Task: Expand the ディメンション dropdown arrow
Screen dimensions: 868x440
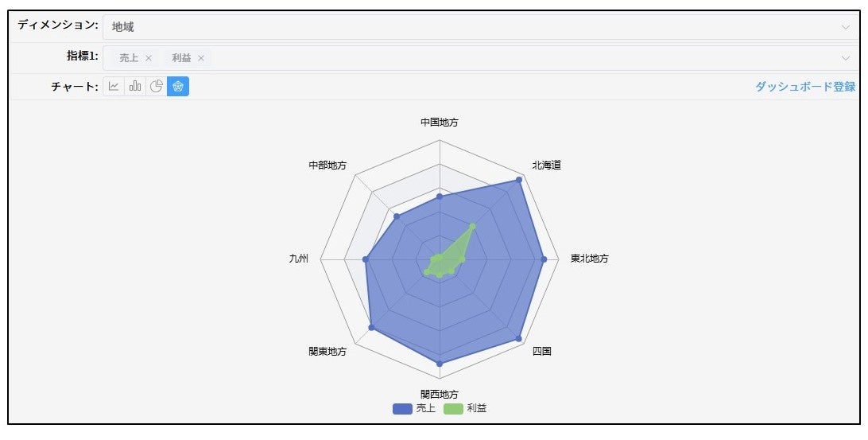Action: (x=846, y=27)
